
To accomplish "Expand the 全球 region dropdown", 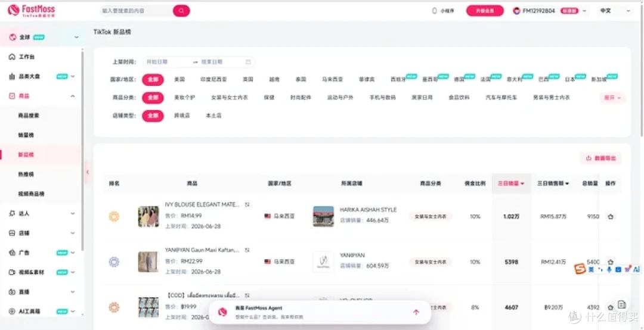I will (x=76, y=38).
